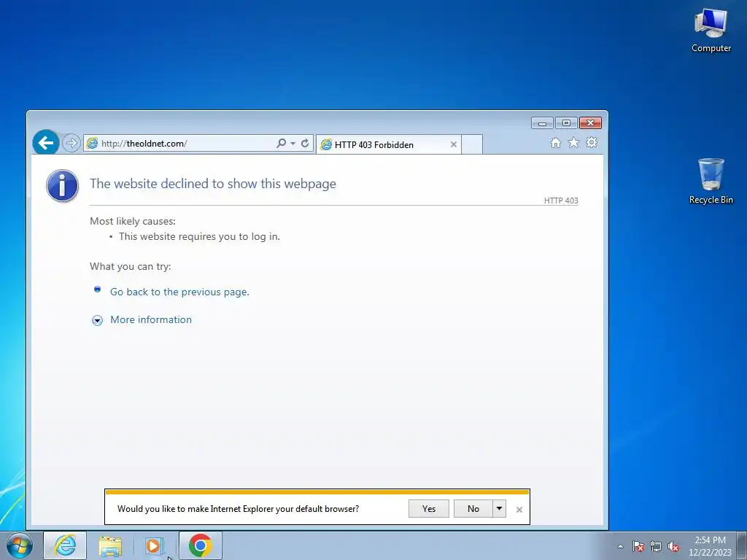Image resolution: width=747 pixels, height=560 pixels.
Task: Maximize the Internet Explorer window
Action: [566, 122]
